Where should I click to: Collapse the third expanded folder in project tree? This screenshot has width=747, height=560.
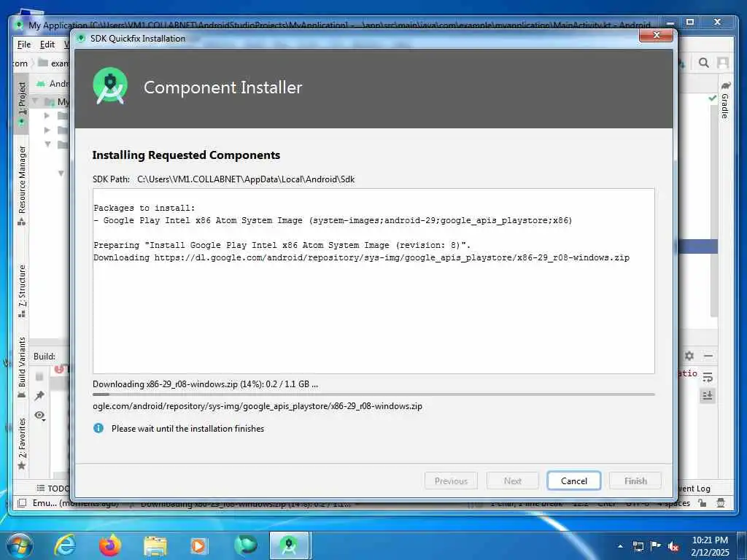click(x=47, y=144)
